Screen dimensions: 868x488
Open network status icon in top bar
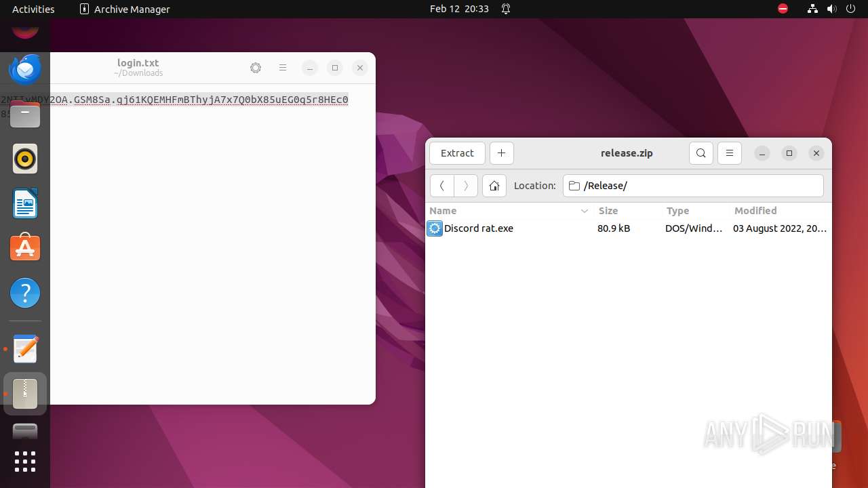(812, 9)
